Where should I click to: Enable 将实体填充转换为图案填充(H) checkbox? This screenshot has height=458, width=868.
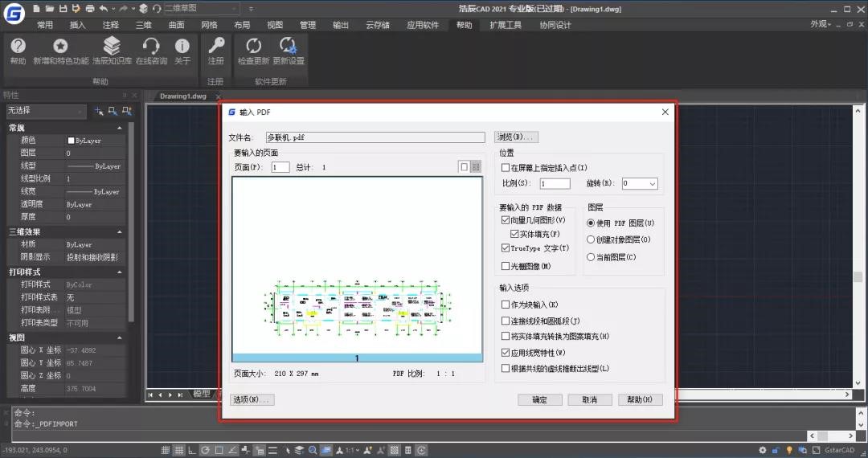506,337
